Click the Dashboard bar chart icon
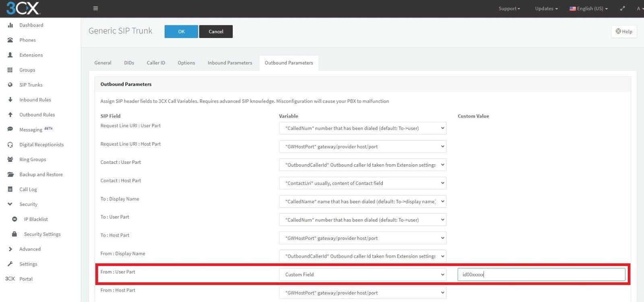644x302 pixels. 10,25
